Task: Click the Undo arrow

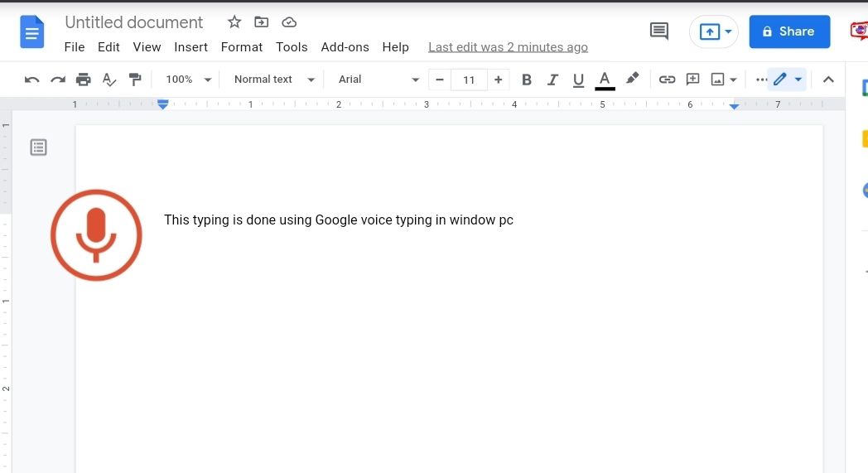Action: coord(31,80)
